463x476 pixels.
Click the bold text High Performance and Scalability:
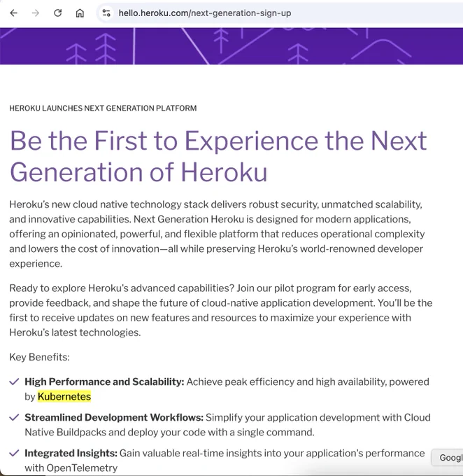[x=104, y=382]
